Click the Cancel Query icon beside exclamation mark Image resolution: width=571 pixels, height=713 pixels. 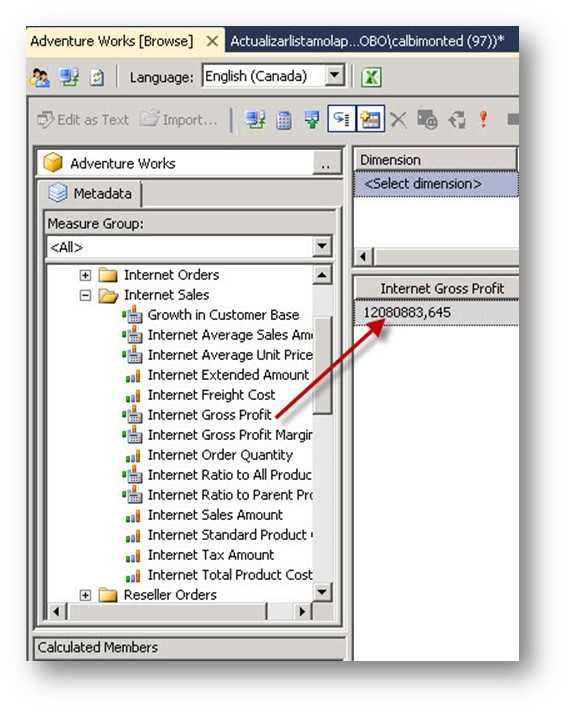(x=513, y=120)
